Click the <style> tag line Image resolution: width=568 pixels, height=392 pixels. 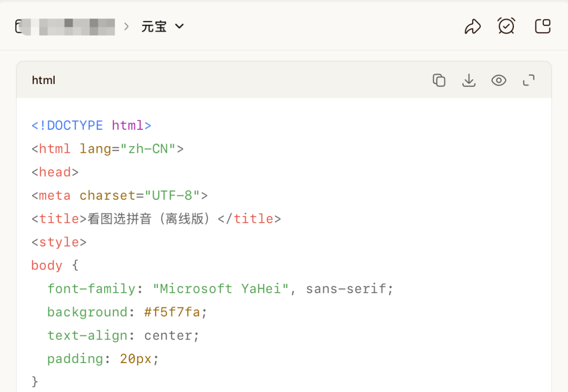point(59,242)
